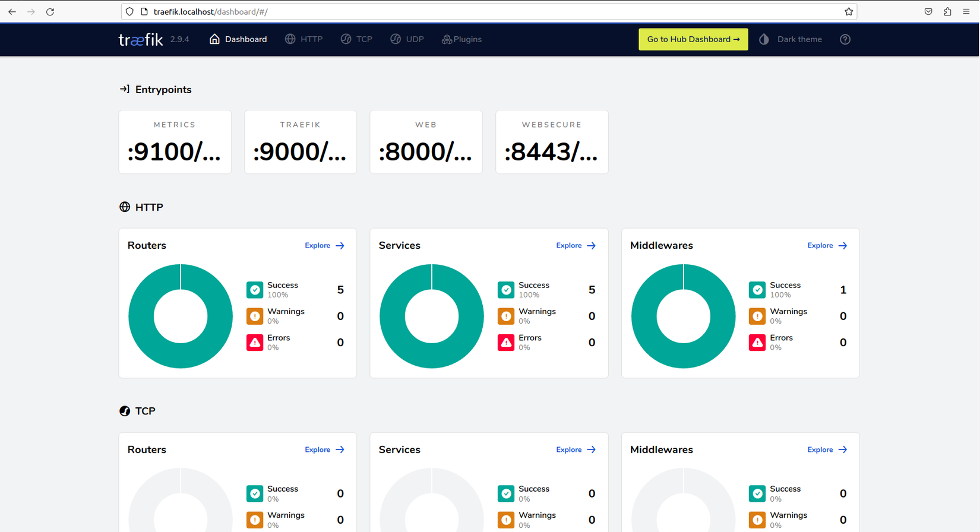Screen dimensions: 980x532
Task: Click Go to Hub Dashboard button
Action: [x=693, y=39]
